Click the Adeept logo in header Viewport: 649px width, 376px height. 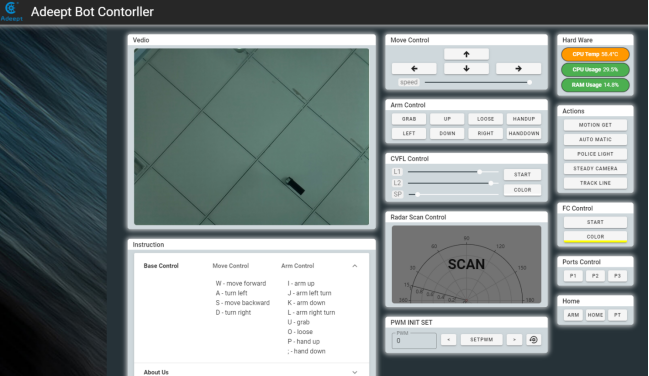point(12,12)
